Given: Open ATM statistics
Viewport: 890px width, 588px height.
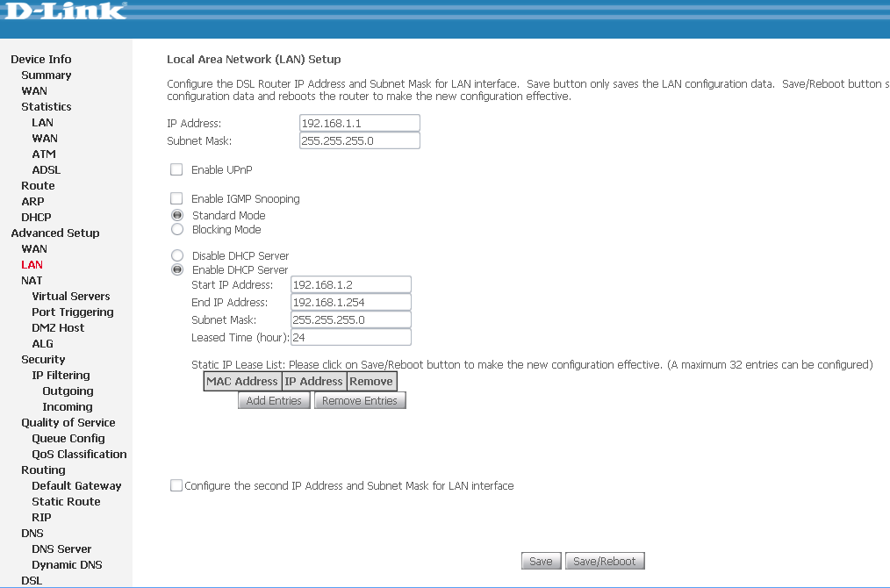Looking at the screenshot, I should click(x=44, y=154).
